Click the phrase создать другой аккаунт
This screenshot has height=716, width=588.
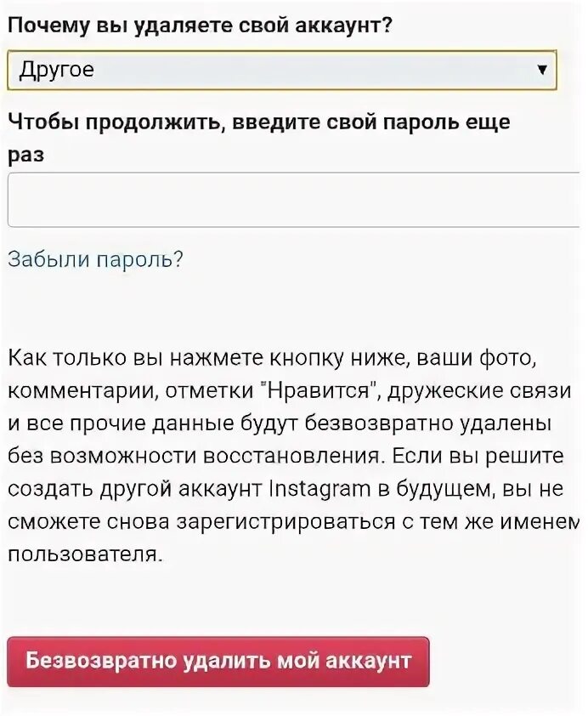tap(135, 490)
